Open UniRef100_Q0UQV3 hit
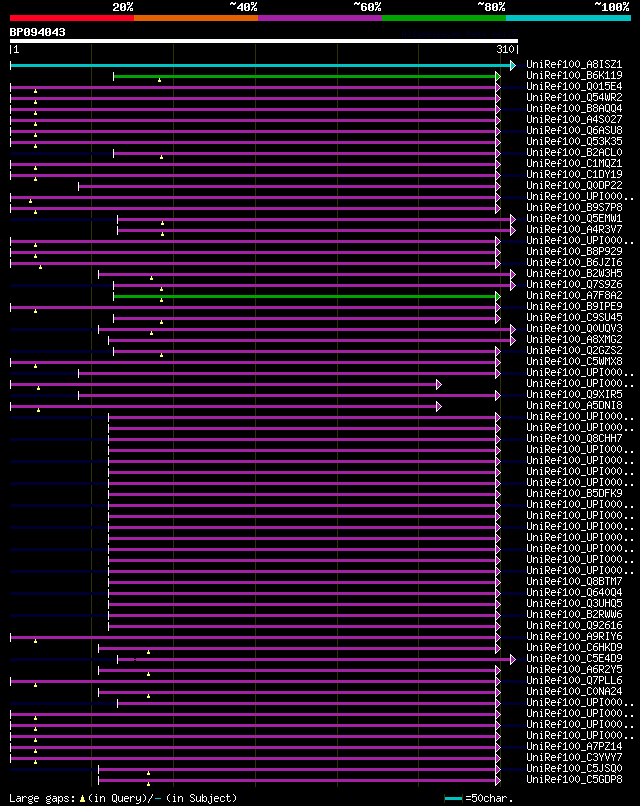640x806 pixels. 574,328
